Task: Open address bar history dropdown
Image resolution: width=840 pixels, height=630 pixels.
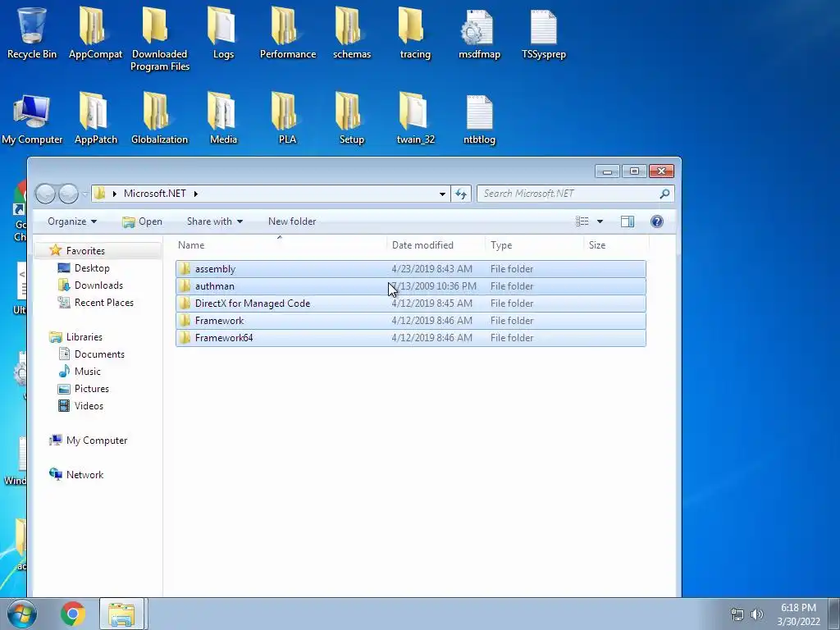Action: [x=442, y=194]
